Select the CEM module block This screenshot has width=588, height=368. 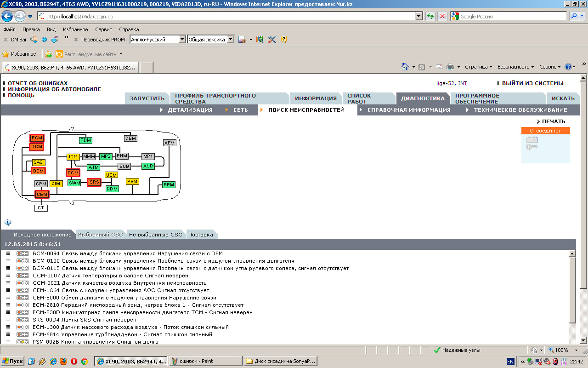(42, 195)
